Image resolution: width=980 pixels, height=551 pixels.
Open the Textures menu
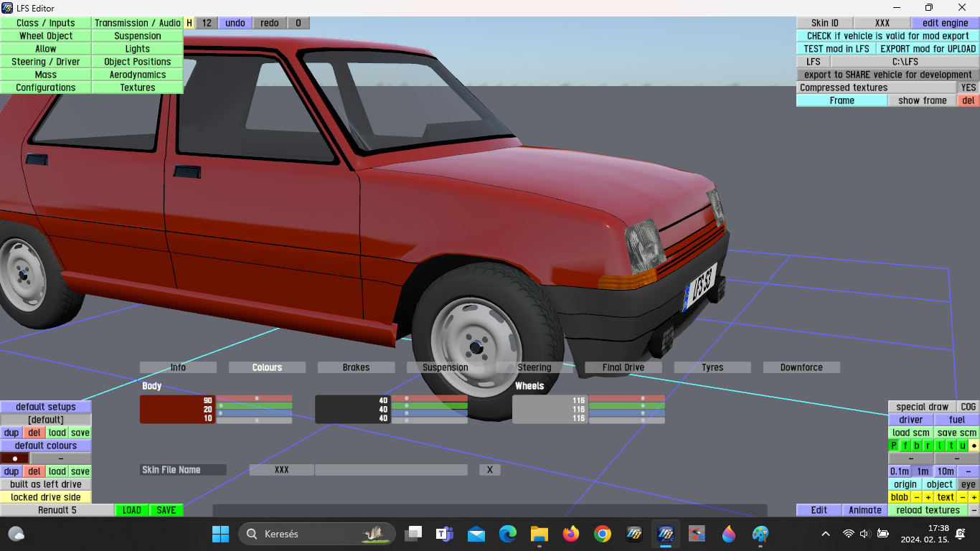click(x=138, y=88)
